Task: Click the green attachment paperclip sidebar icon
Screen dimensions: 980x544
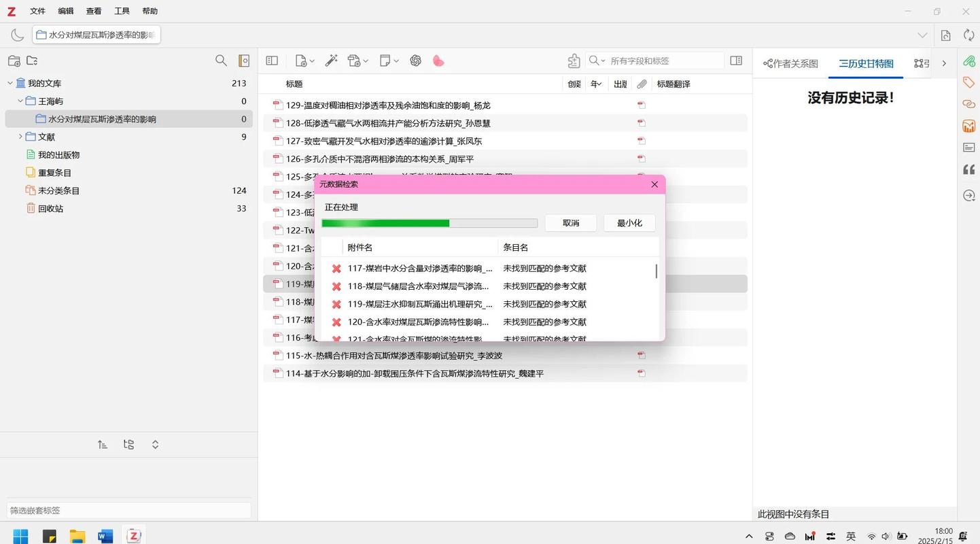Action: tap(969, 61)
